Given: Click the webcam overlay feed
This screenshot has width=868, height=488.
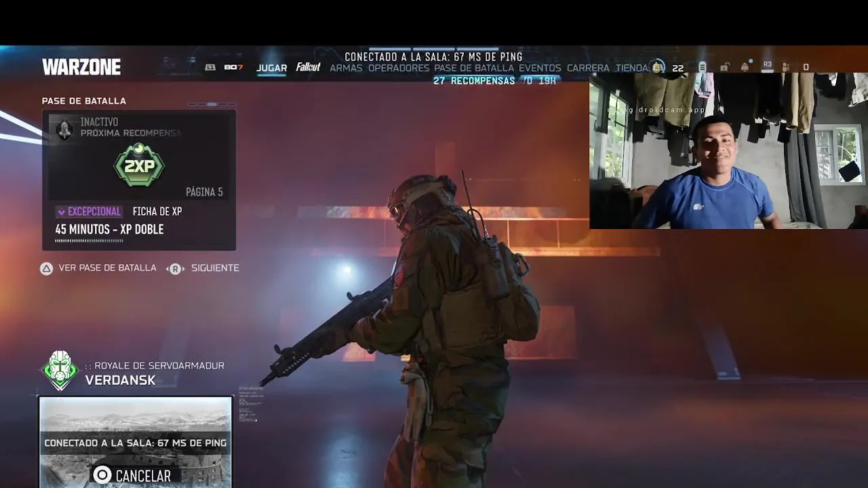Looking at the screenshot, I should 728,150.
